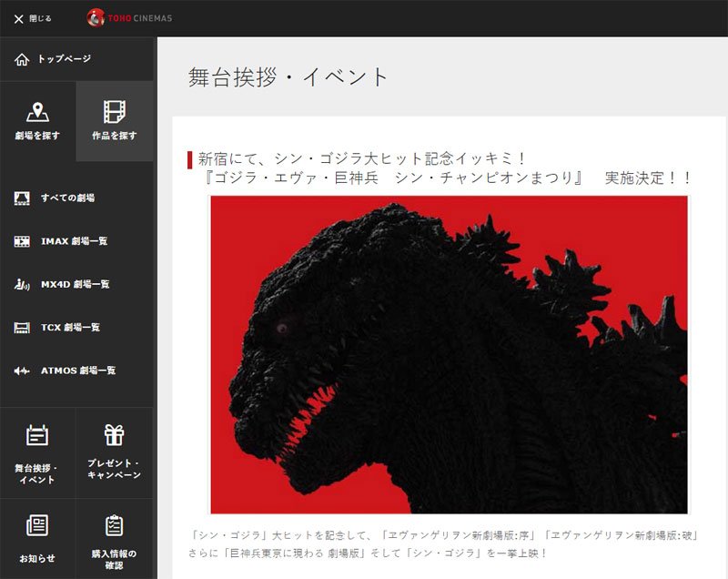Open 舞台挨拶・イベント calendar icon
The width and height of the screenshot is (728, 579).
[37, 435]
